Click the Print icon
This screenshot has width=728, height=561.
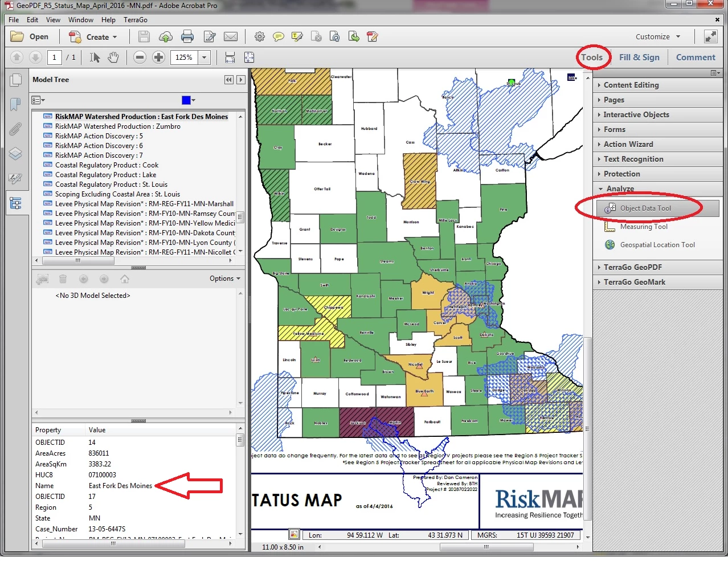click(187, 37)
